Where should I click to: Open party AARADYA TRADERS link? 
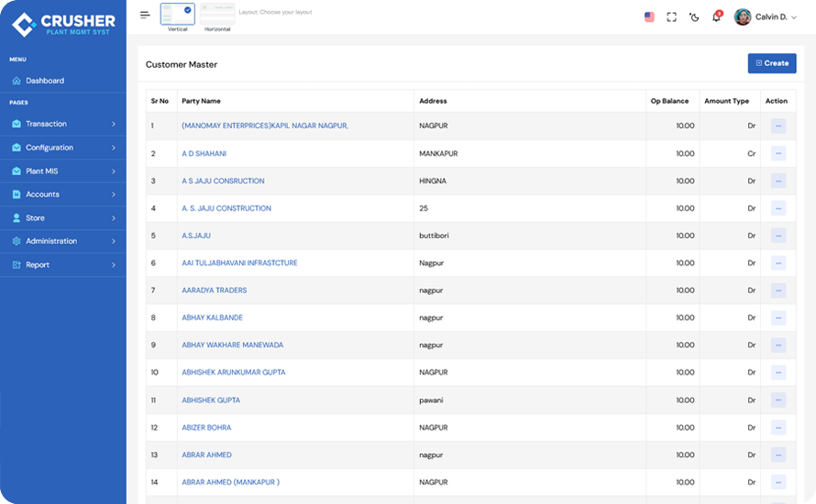pos(215,290)
